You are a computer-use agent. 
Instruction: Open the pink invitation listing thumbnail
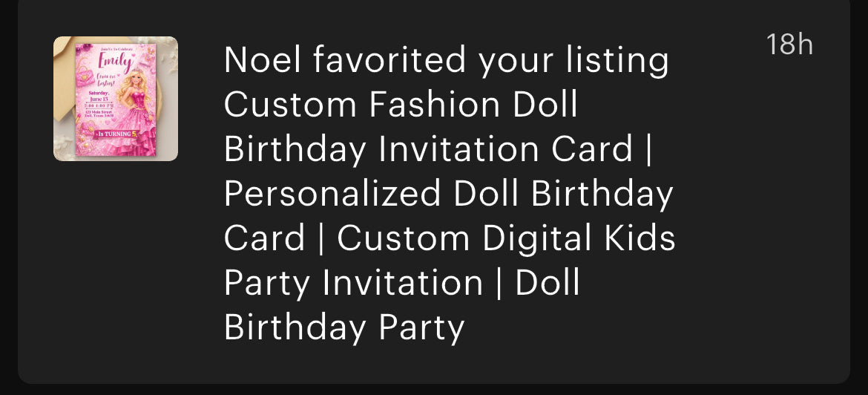[x=116, y=99]
